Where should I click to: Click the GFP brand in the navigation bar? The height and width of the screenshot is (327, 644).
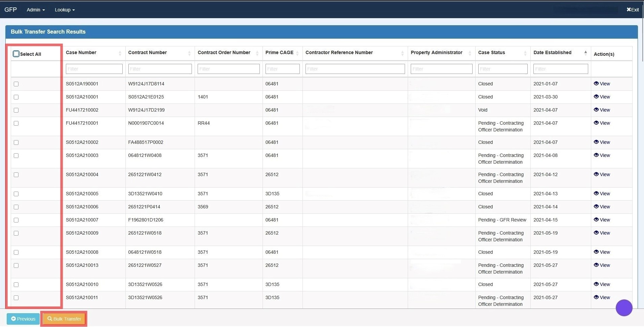10,9
